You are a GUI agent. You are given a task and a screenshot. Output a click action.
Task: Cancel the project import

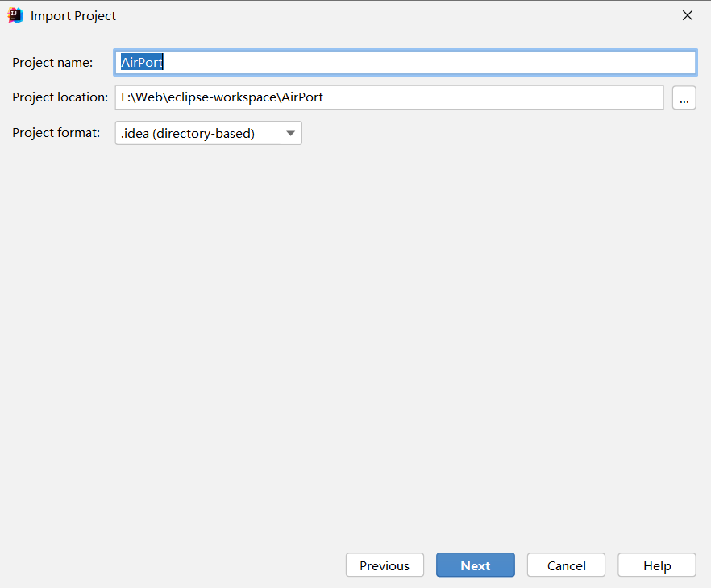point(566,565)
